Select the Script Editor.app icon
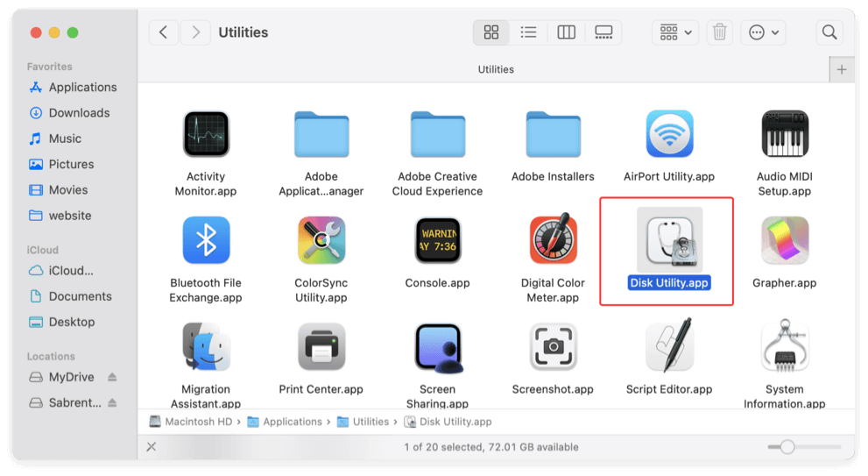The height and width of the screenshot is (476, 868). tap(669, 345)
